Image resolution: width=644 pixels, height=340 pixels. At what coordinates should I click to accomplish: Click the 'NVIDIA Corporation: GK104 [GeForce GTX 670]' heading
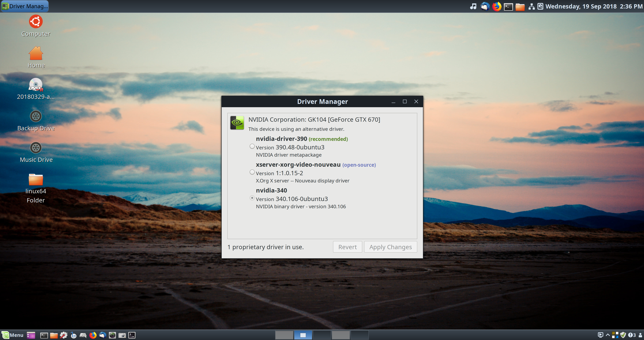point(314,120)
